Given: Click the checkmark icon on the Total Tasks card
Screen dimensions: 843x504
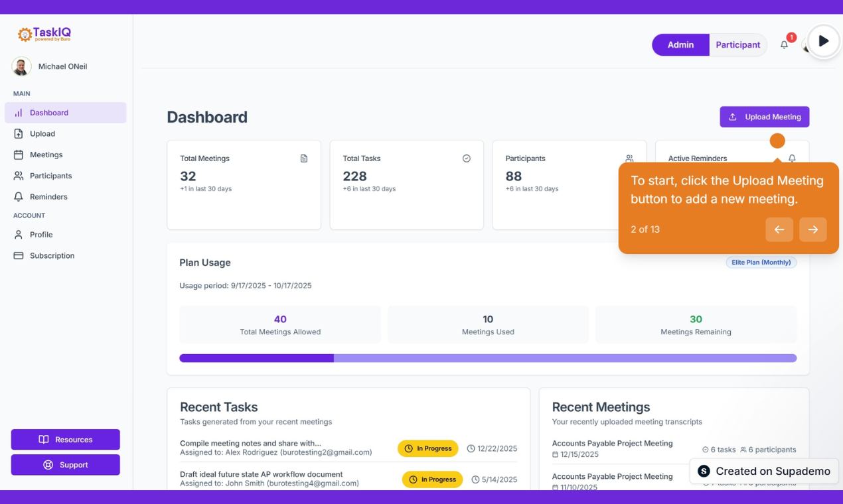Looking at the screenshot, I should click(x=466, y=158).
